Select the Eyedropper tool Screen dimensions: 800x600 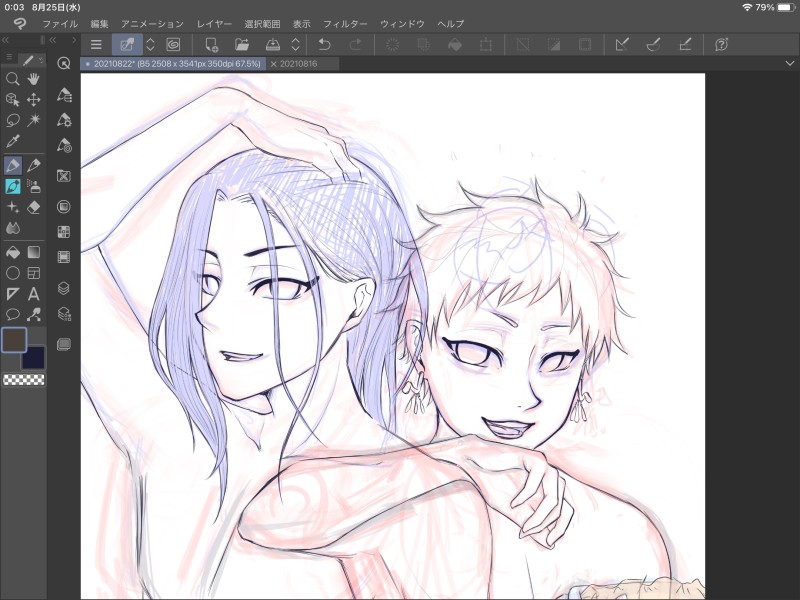coord(13,141)
